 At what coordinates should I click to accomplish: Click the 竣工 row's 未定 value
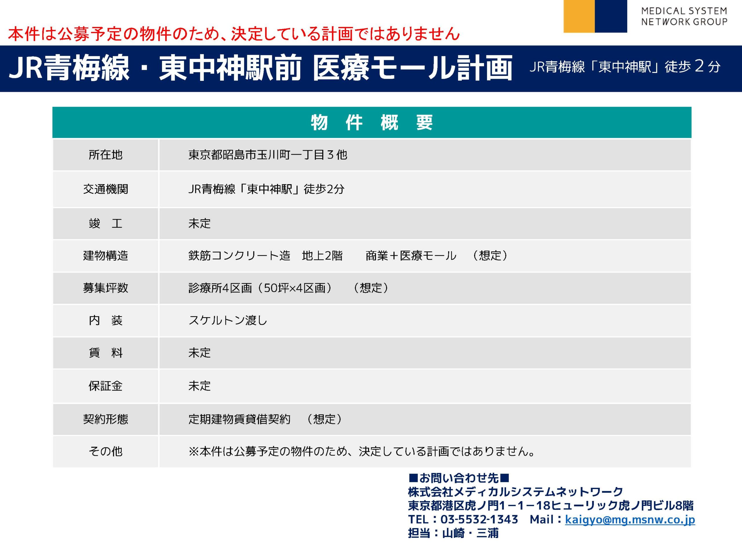199,223
